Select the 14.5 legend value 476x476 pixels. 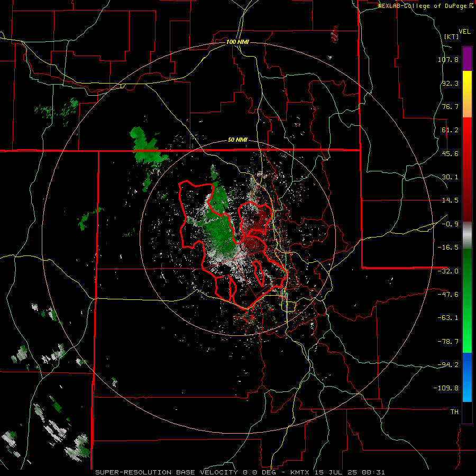tap(450, 200)
